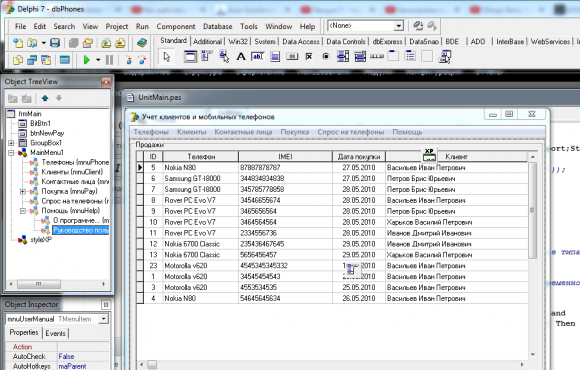Switch to Data Access palette tab
The width and height of the screenshot is (580, 370).
tap(301, 41)
